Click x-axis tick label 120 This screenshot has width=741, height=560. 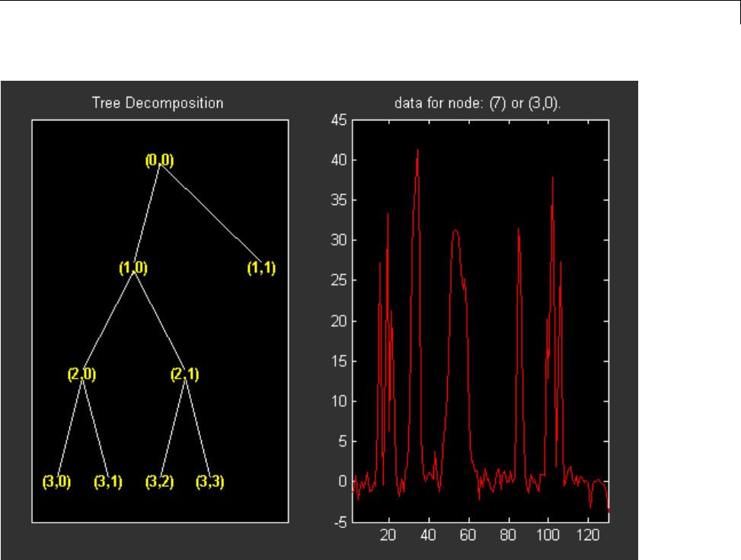pos(588,535)
